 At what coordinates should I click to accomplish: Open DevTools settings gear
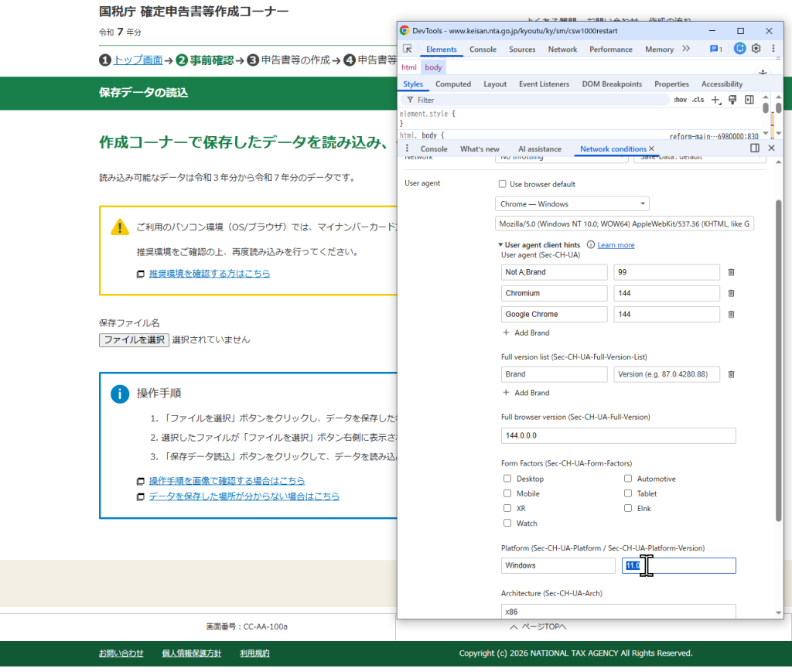click(756, 49)
